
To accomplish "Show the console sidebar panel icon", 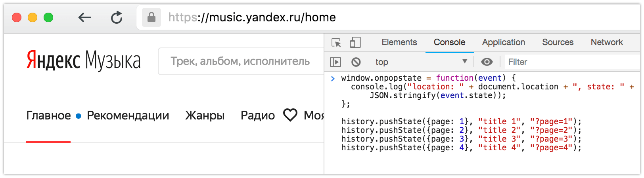I will pos(335,62).
